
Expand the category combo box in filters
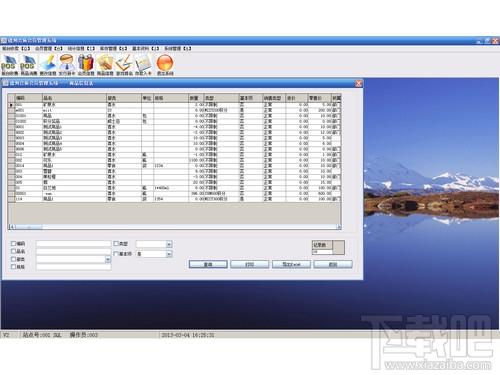[108, 259]
